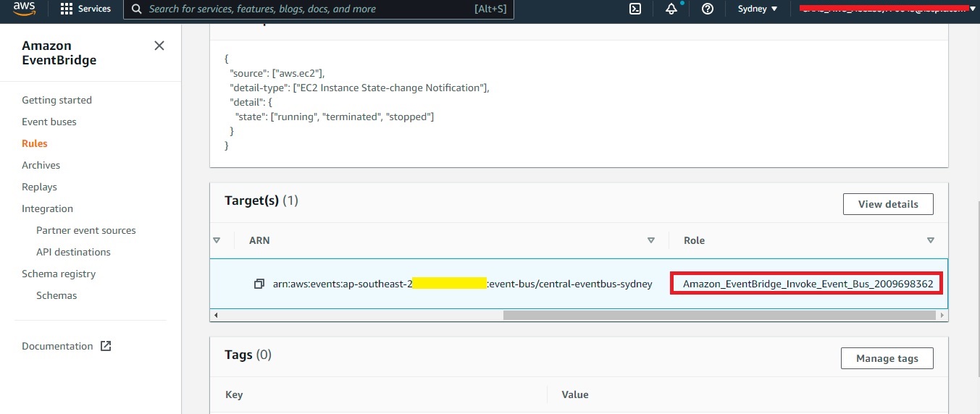Click the AWS logo home icon
This screenshot has width=980, height=414.
pos(24,8)
